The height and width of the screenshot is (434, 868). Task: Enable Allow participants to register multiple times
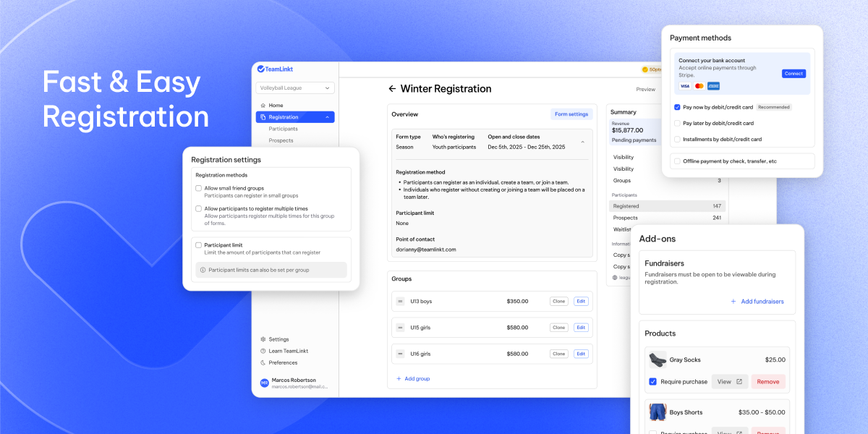(x=199, y=208)
